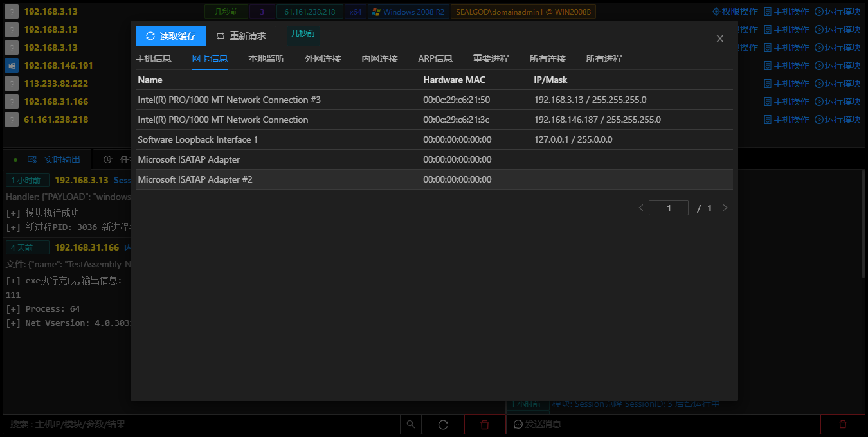This screenshot has width=868, height=437.
Task: Open the 本地监听 tab
Action: [x=267, y=58]
